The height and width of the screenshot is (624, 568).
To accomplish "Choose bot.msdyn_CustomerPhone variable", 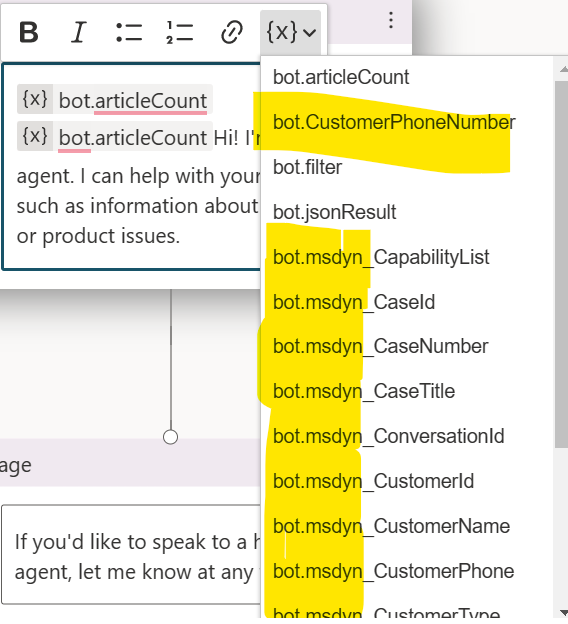I will coord(394,571).
